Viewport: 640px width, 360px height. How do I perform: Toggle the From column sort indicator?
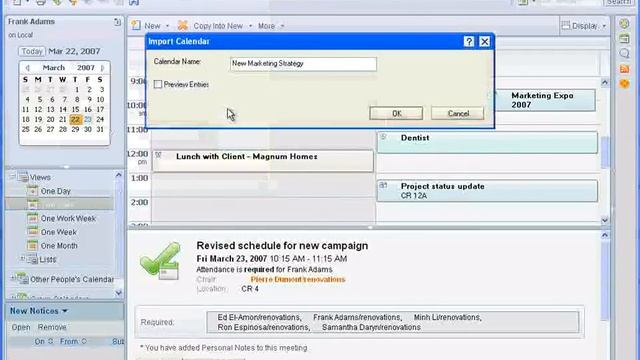[84, 341]
